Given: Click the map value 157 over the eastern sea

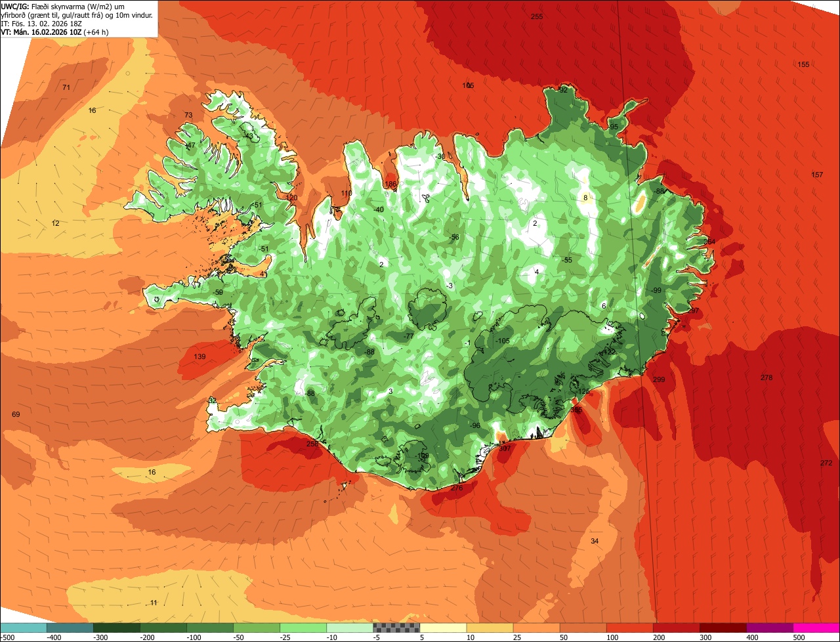Looking at the screenshot, I should tap(817, 175).
